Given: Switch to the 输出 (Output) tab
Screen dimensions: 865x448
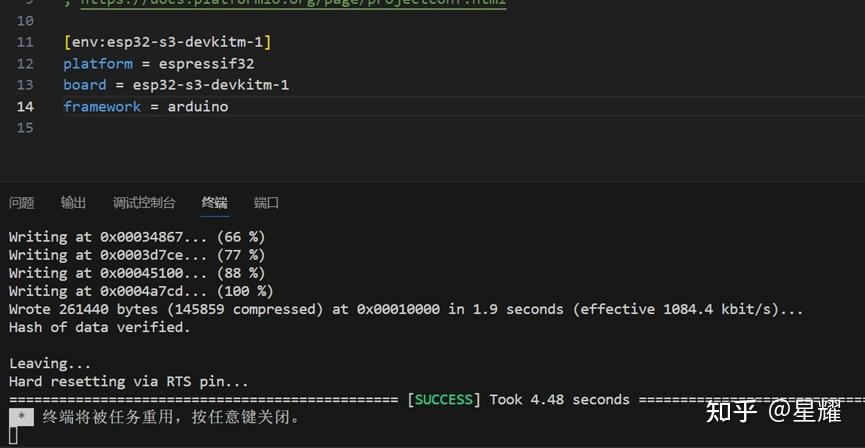Looking at the screenshot, I should [x=73, y=203].
